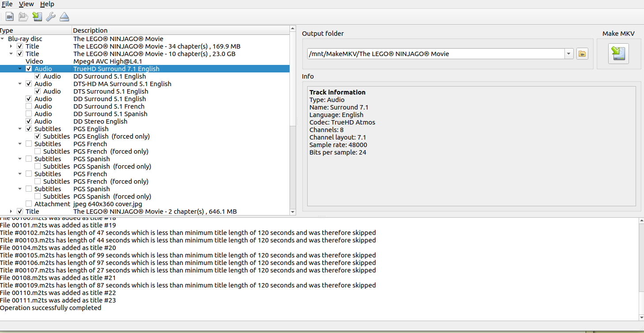Select the Blu-ray disc root row

[145, 39]
